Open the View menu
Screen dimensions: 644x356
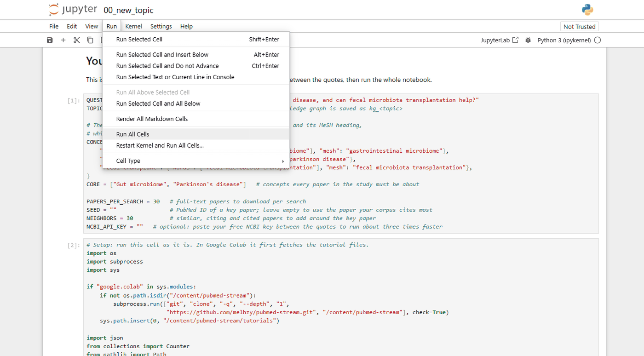(x=92, y=26)
